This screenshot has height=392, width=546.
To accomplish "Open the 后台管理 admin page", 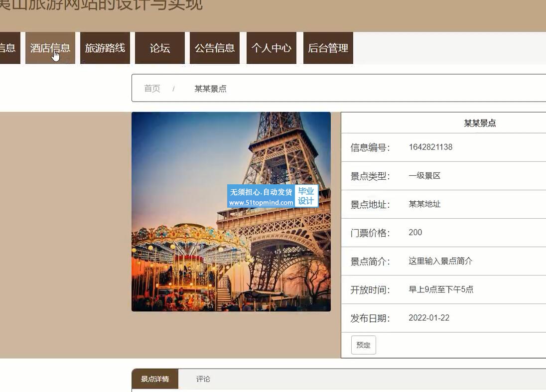I will click(328, 48).
